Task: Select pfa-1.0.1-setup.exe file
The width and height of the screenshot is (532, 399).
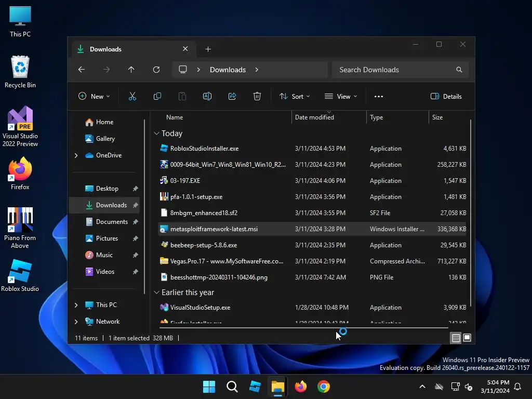Action: pyautogui.click(x=312, y=197)
